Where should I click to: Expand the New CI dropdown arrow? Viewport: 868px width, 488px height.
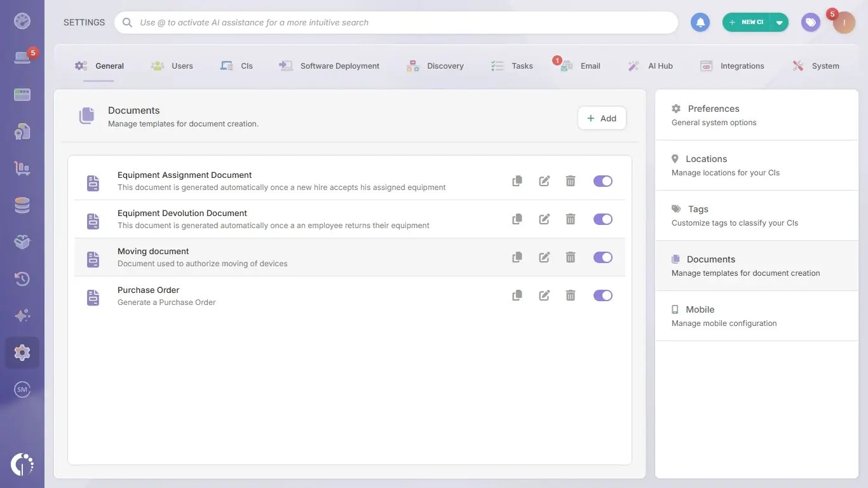pos(779,22)
